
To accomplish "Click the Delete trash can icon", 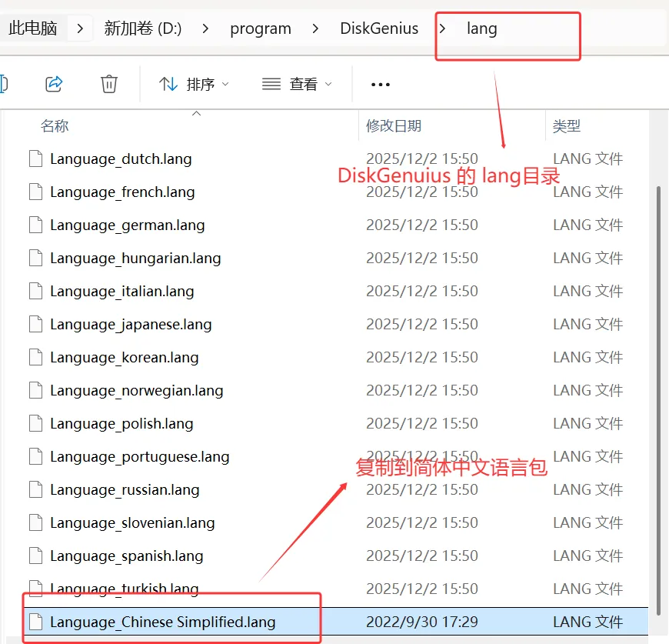I will 108,84.
